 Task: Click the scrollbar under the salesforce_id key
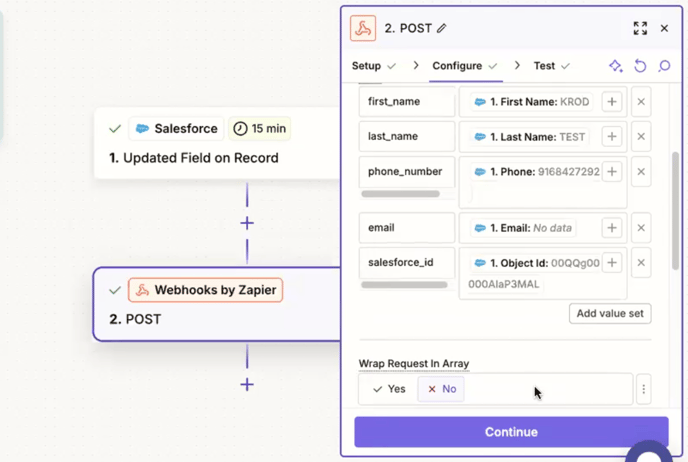point(404,285)
